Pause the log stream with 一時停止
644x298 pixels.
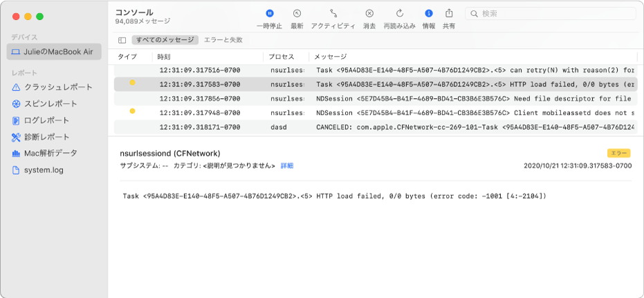269,19
